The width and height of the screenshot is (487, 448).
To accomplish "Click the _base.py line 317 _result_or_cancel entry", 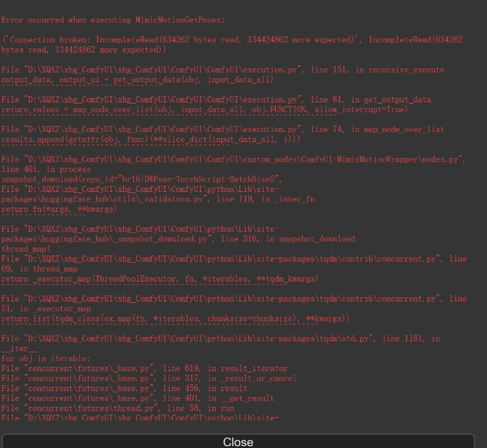I will 149,378.
